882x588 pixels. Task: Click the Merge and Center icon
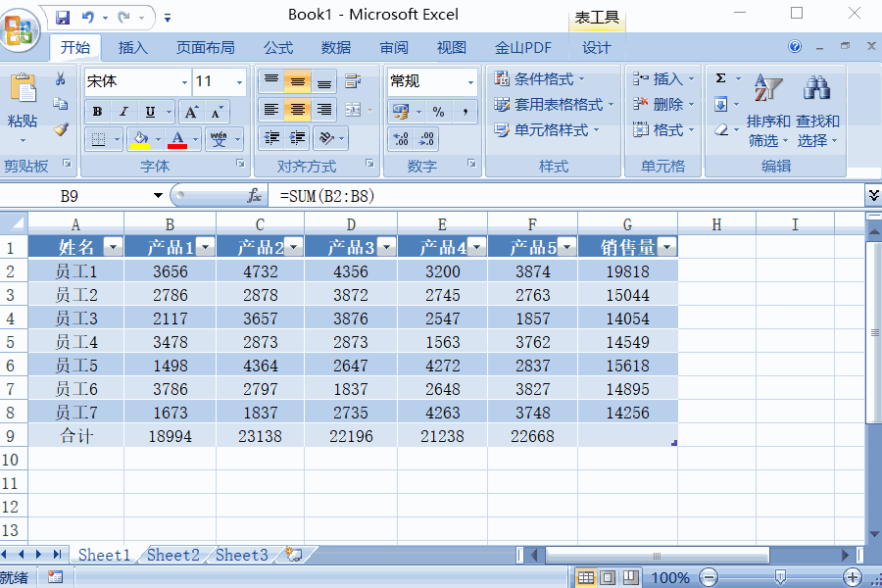pyautogui.click(x=353, y=110)
